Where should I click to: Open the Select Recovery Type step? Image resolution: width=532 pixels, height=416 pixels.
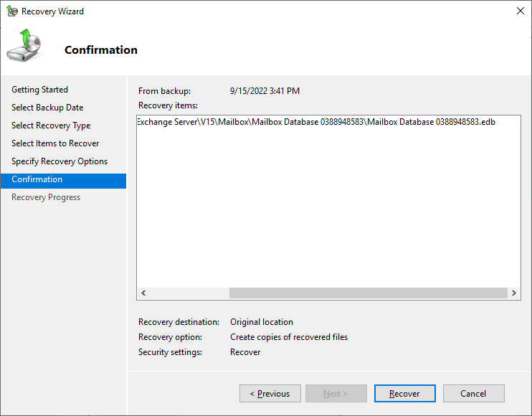51,126
